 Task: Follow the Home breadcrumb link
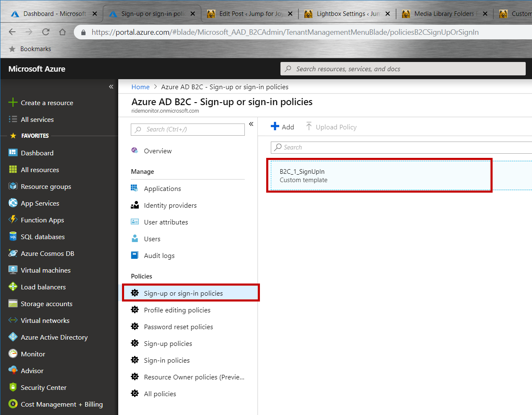[140, 87]
